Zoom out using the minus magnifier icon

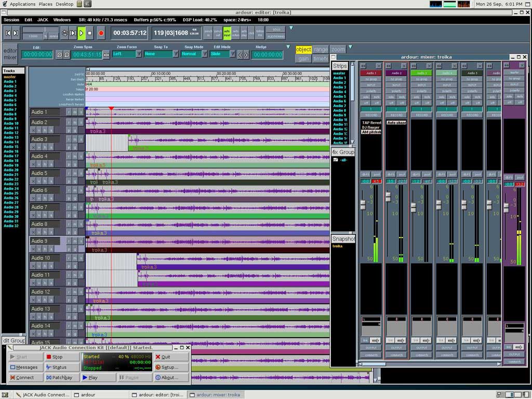pos(59,54)
